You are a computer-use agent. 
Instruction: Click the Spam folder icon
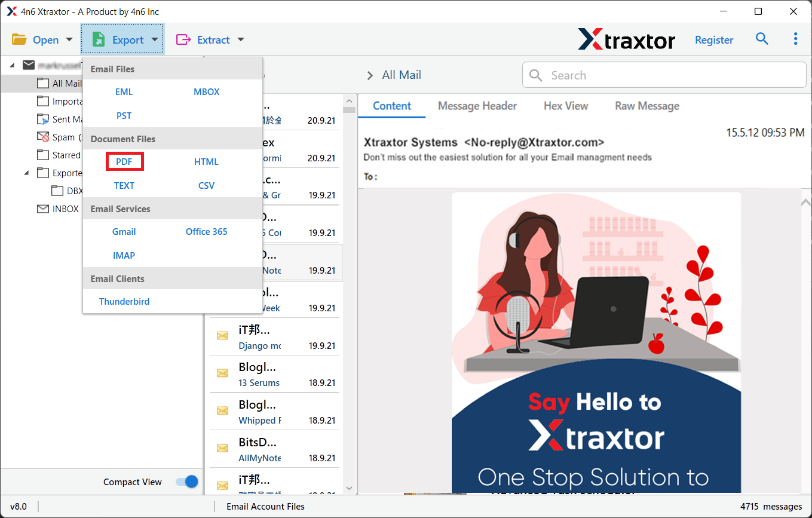tap(42, 137)
